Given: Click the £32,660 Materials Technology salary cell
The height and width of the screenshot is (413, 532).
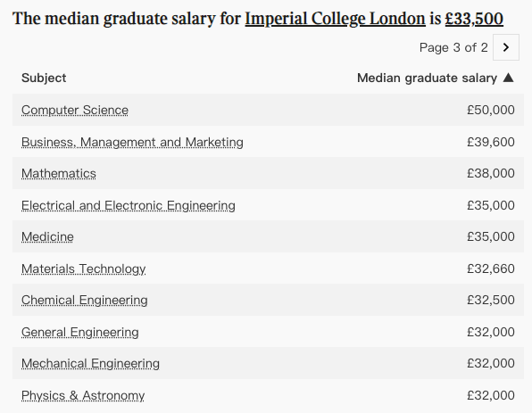Looking at the screenshot, I should [x=491, y=268].
